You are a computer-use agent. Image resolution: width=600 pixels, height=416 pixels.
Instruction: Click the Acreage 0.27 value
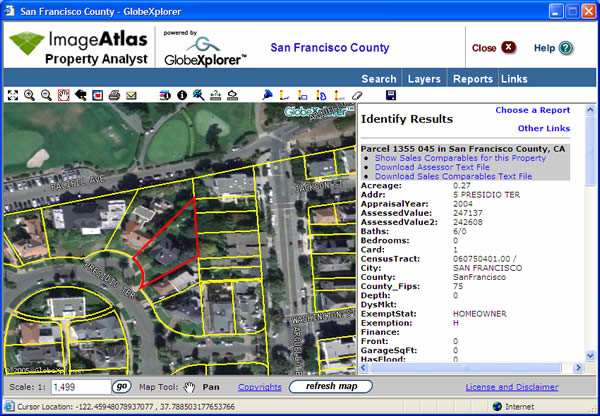pos(461,186)
